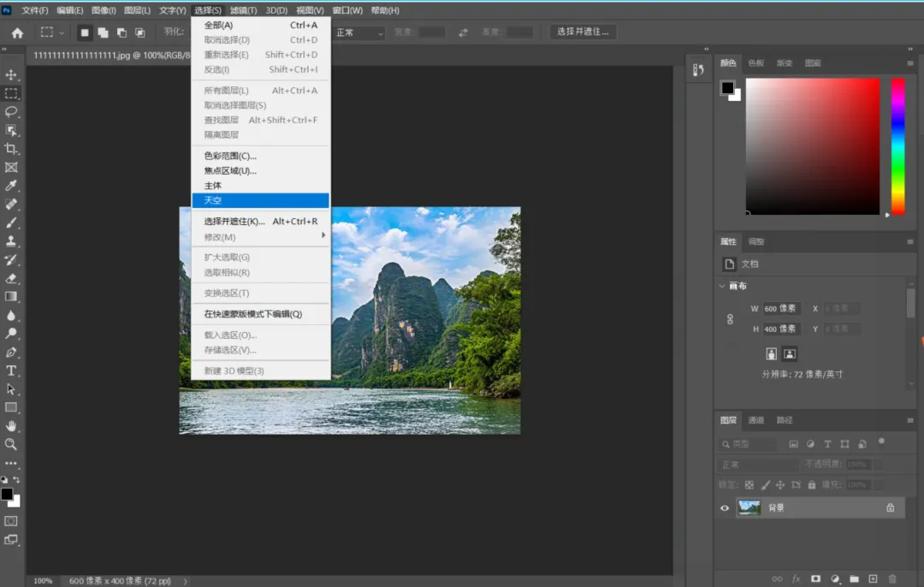Click the new layer icon in Layers panel
Image resolution: width=924 pixels, height=587 pixels.
(x=873, y=578)
